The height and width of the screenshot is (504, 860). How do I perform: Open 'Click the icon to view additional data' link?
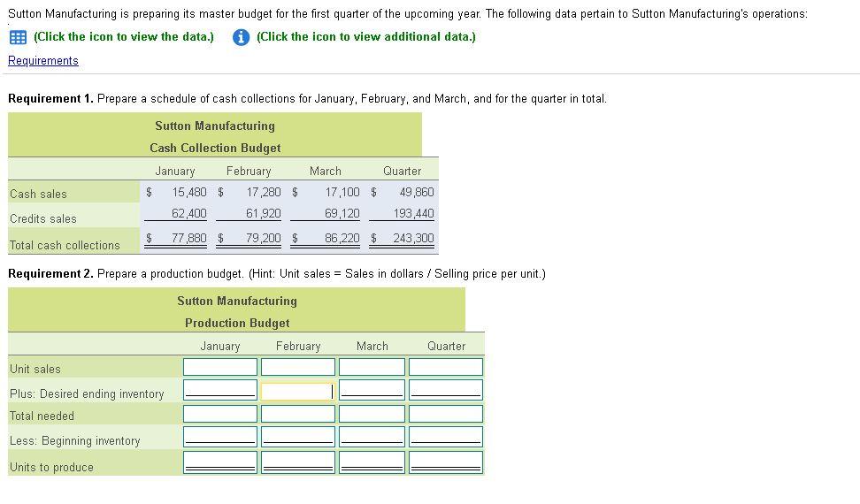(x=365, y=37)
